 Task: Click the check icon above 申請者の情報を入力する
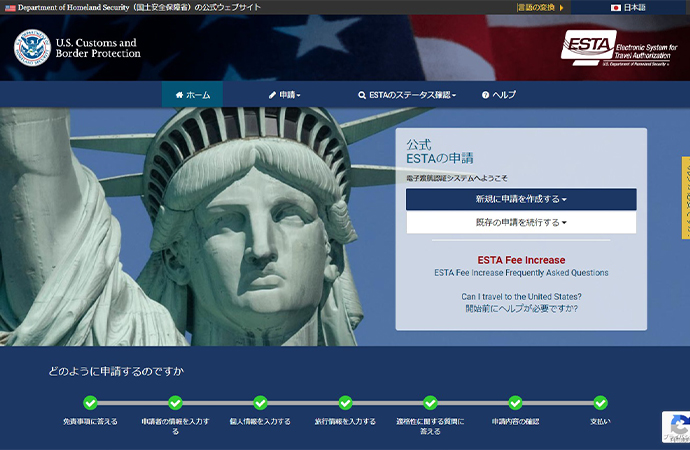[175, 402]
